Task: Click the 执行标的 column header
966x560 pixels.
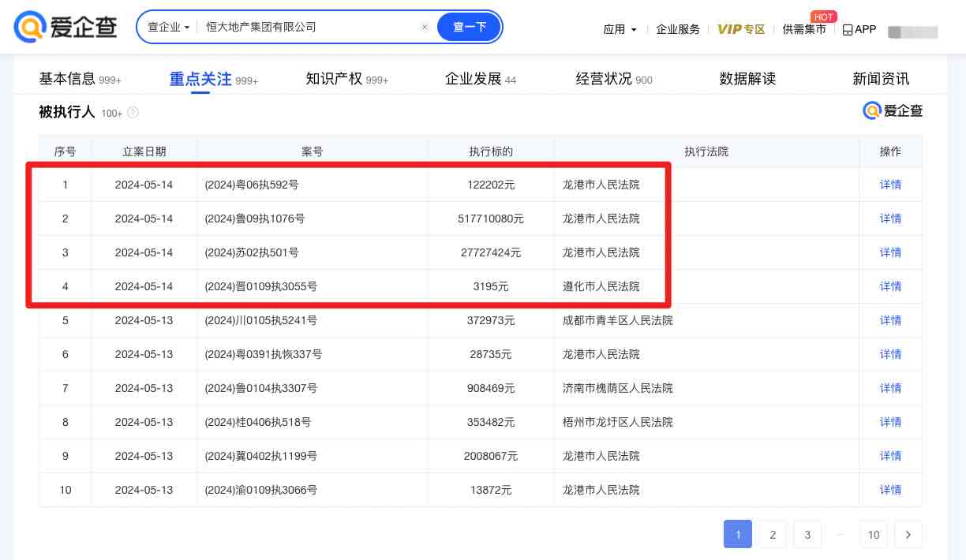Action: 491,151
